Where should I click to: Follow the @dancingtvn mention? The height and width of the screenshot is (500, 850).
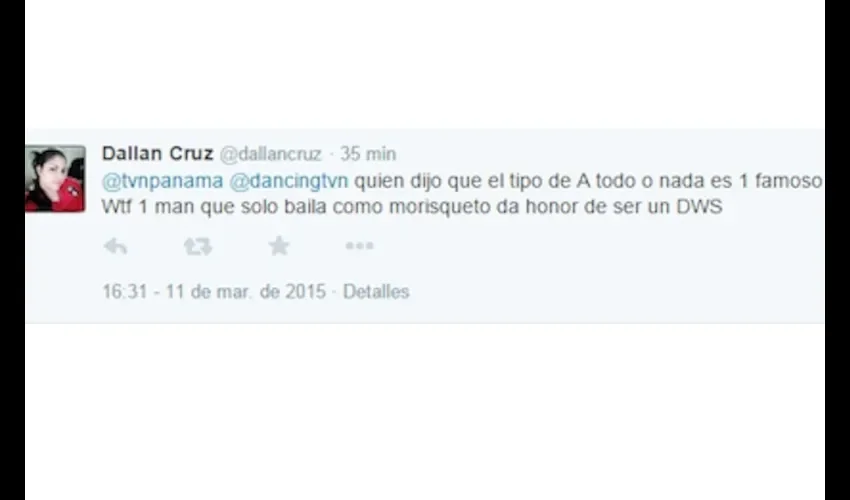pos(288,181)
